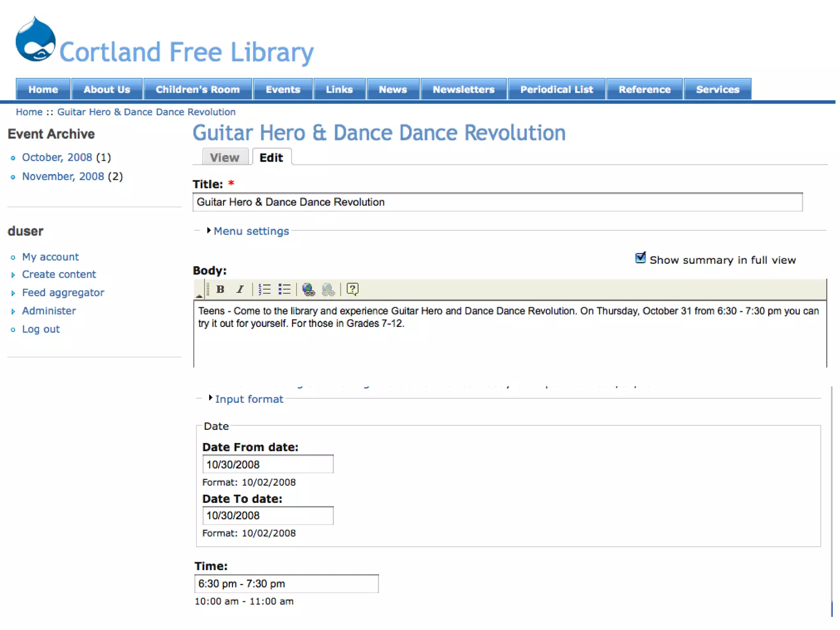This screenshot has height=630, width=840.
Task: Open November, 2008 event archive
Action: click(x=63, y=176)
